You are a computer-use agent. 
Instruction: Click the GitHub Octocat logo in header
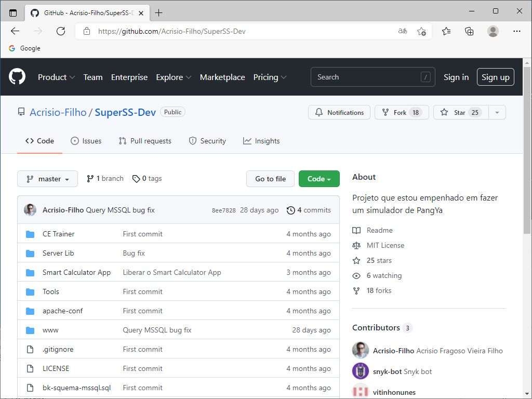(x=17, y=76)
